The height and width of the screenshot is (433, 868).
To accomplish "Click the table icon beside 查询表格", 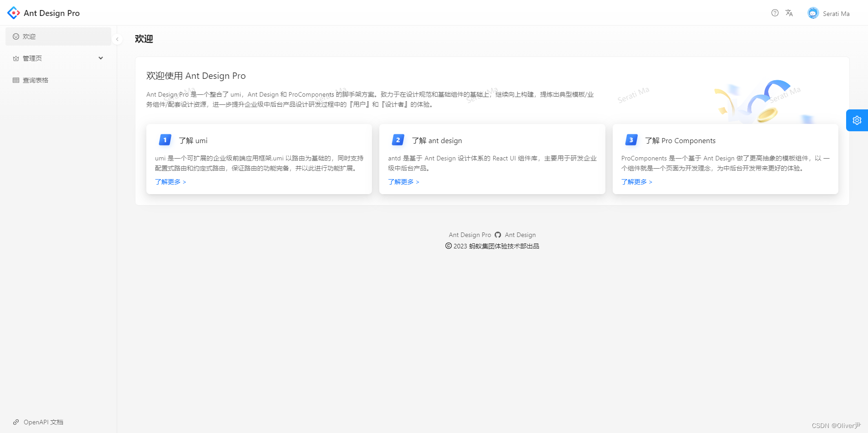I will coord(16,80).
